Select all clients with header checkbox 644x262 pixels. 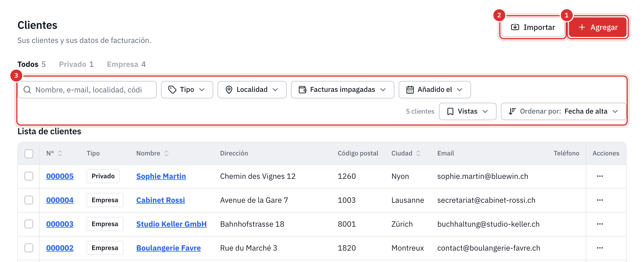29,154
